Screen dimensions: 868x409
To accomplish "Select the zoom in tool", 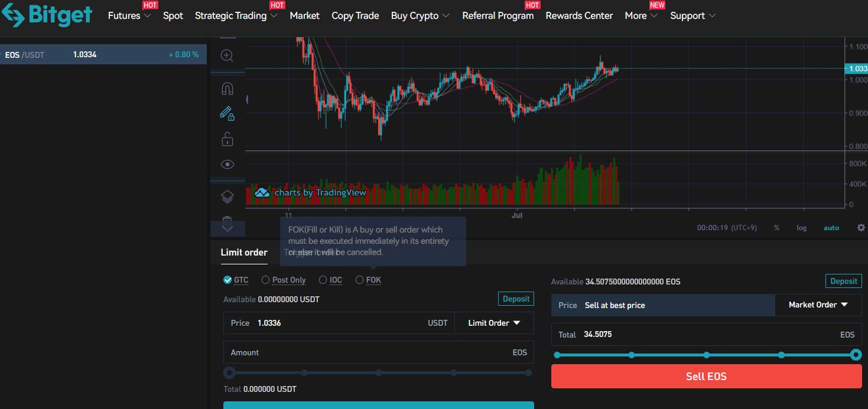I will point(227,55).
